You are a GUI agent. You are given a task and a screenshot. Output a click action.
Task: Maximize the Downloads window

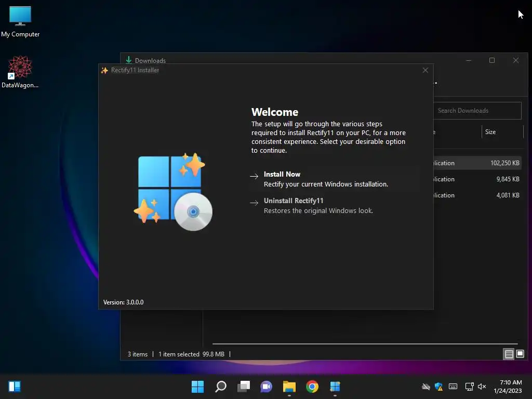click(x=492, y=60)
